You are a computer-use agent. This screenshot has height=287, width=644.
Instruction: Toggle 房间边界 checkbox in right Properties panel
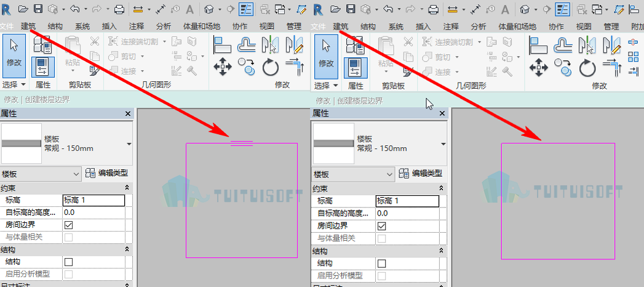381,226
